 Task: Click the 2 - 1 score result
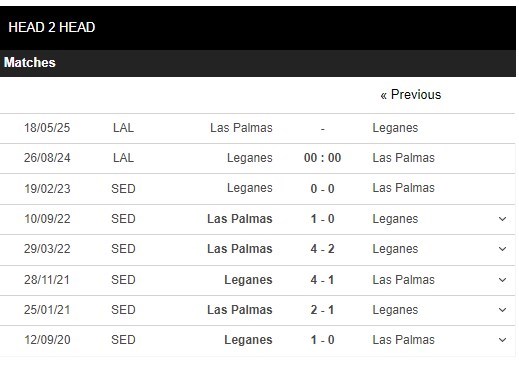click(x=322, y=310)
